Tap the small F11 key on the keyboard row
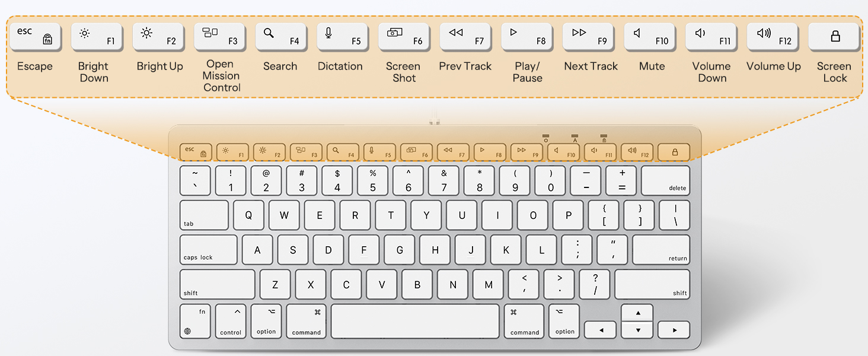Viewport: 868px width, 356px height. point(601,152)
